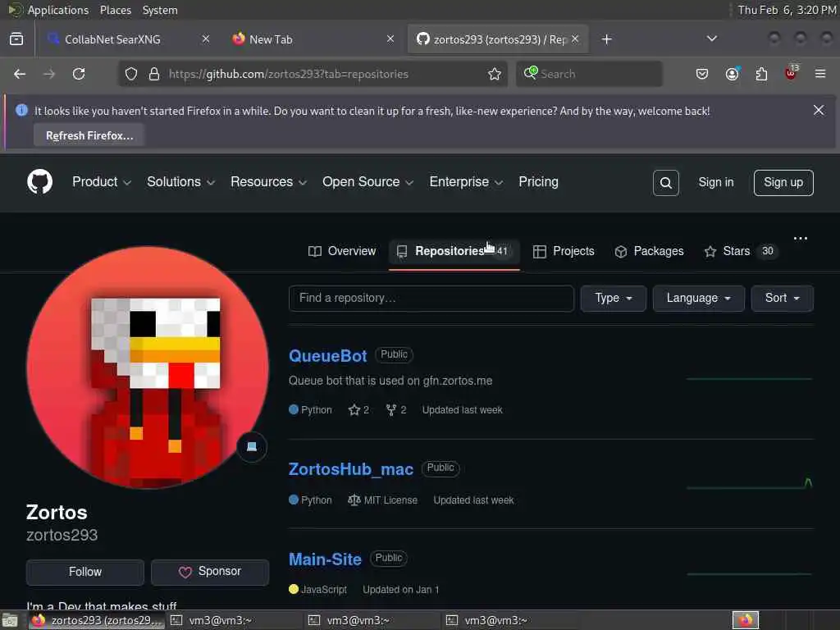Image resolution: width=840 pixels, height=630 pixels.
Task: Expand the Enterprise menu
Action: 466,182
